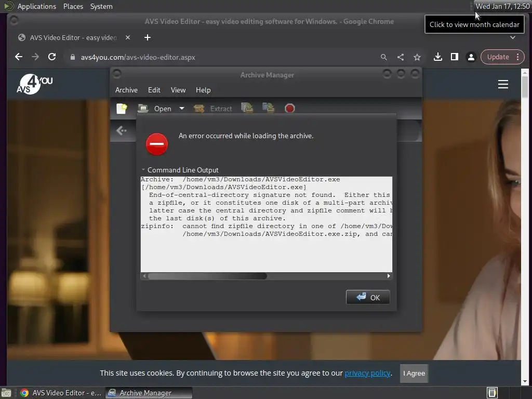Image resolution: width=532 pixels, height=399 pixels.
Task: Accept cookies with I Agree button
Action: [414, 373]
